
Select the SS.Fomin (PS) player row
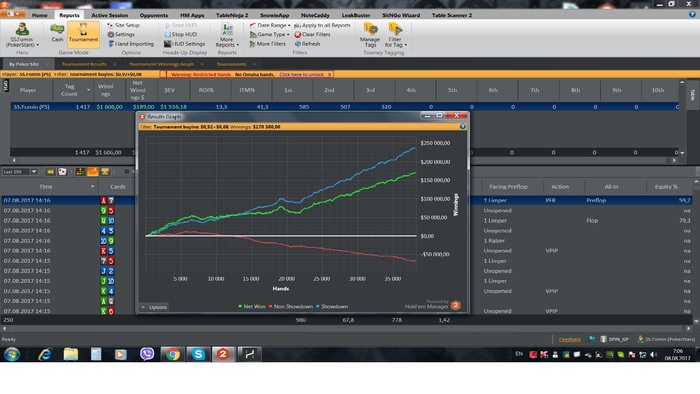point(344,107)
